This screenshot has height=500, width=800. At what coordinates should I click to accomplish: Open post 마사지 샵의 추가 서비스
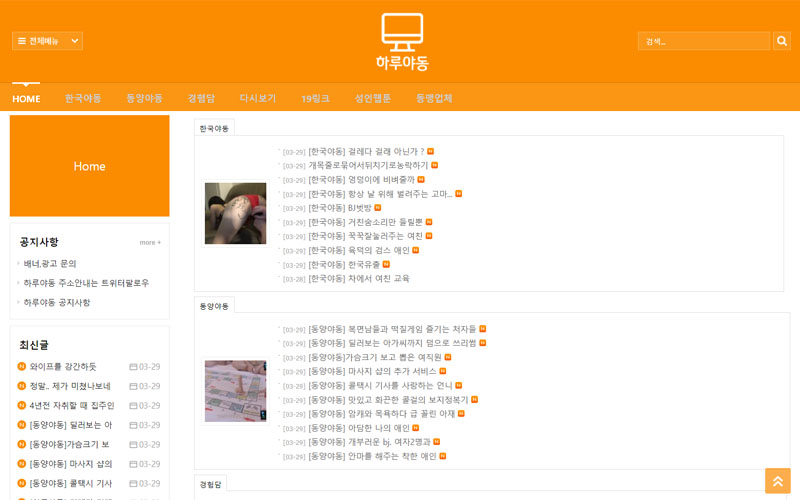tap(372, 371)
